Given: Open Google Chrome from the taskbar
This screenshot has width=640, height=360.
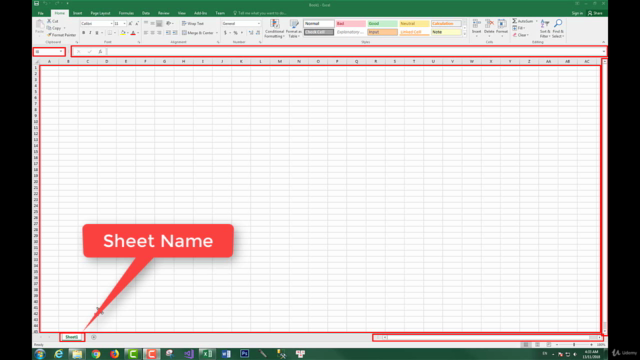Looking at the screenshot, I should [96, 353].
